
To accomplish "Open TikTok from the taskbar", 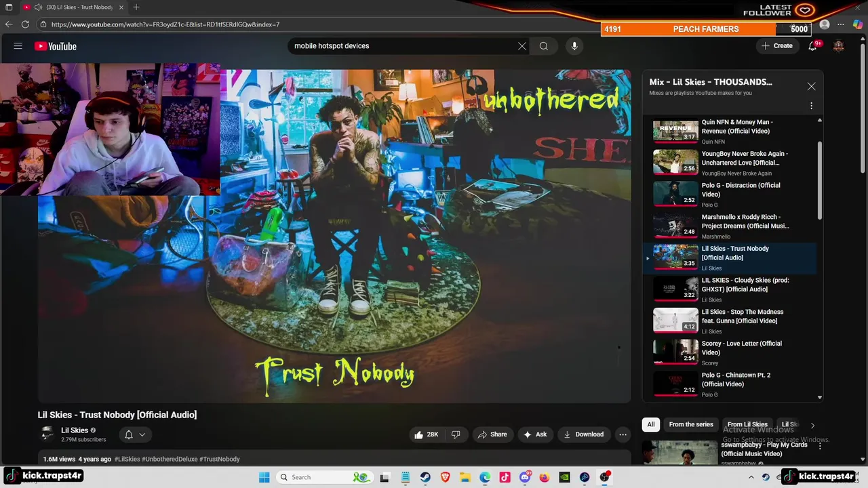I will click(505, 477).
